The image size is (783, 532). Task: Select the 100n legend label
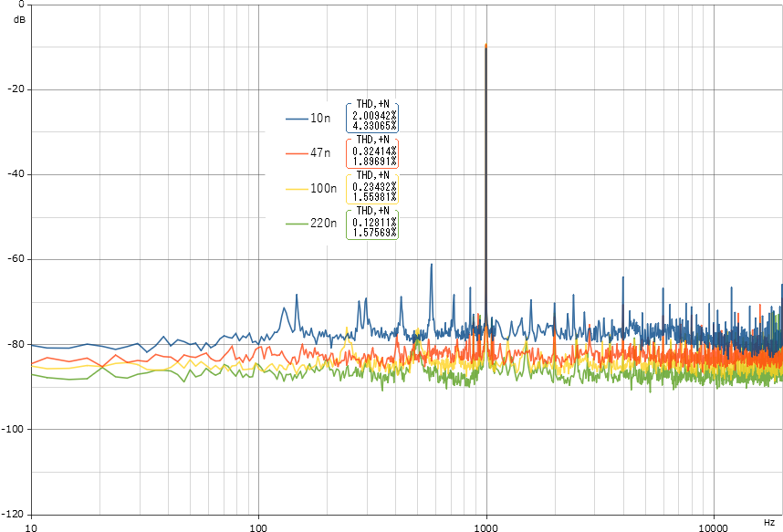324,189
